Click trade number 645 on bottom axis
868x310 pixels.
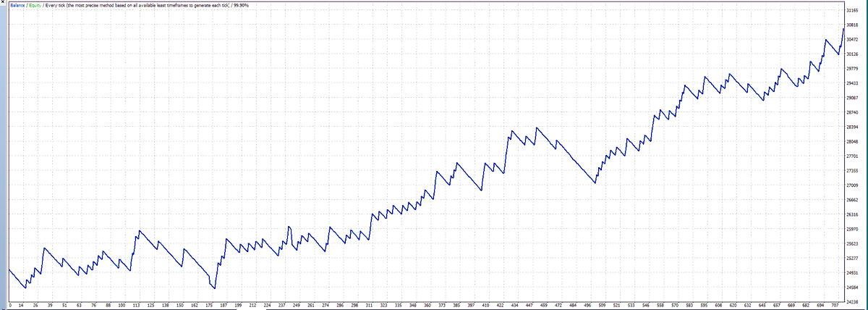coord(762,306)
